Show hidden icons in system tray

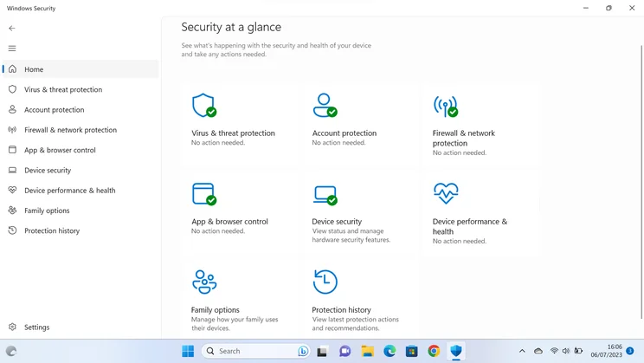(522, 351)
